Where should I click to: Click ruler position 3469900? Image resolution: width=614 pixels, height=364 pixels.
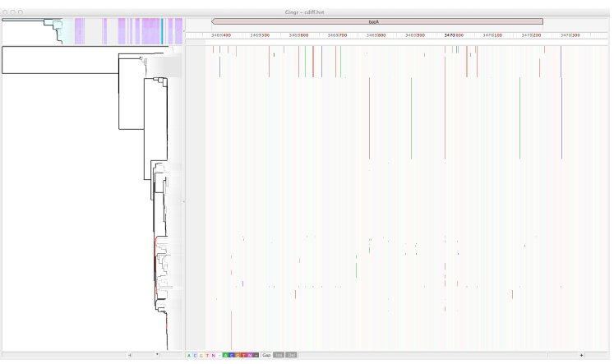(x=415, y=35)
